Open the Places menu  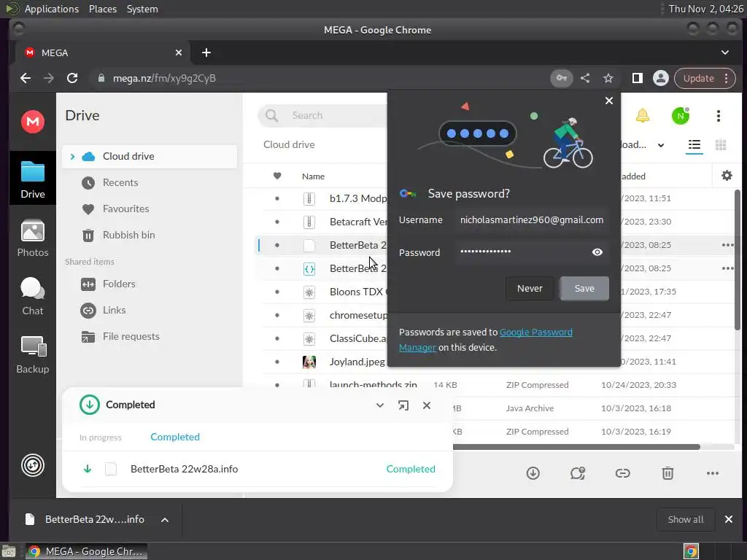pyautogui.click(x=102, y=9)
